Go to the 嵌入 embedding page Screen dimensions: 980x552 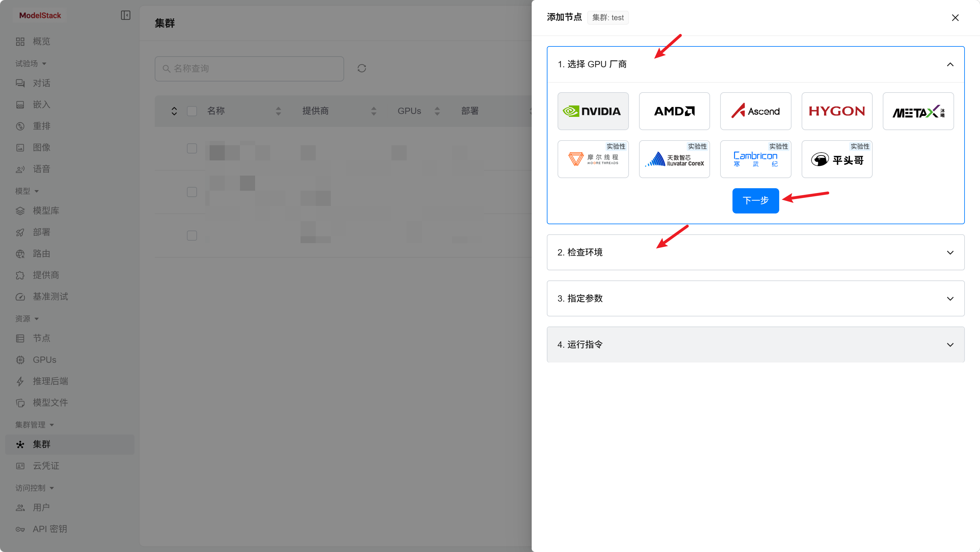click(x=69, y=105)
